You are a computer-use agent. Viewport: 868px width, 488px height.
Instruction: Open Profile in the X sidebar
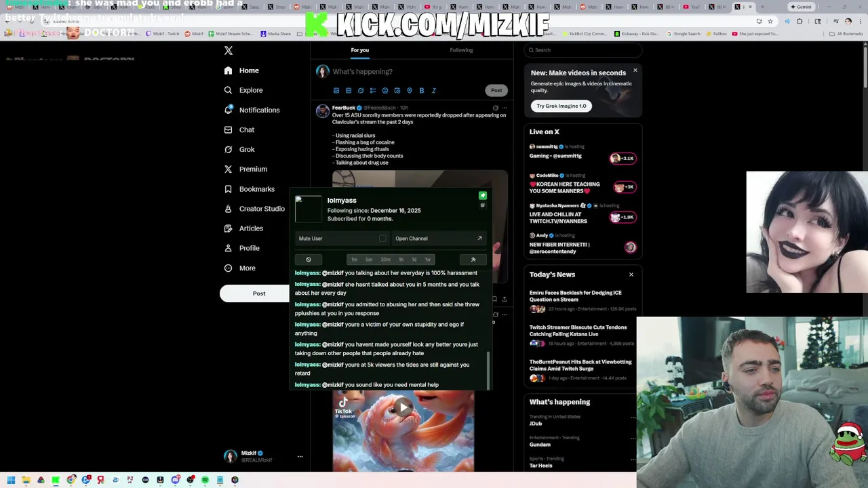click(241, 248)
